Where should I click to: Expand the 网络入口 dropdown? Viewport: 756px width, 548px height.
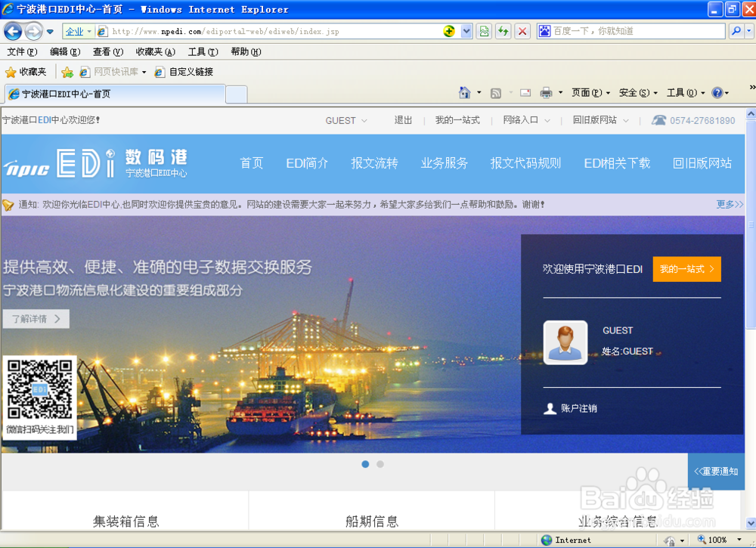coord(526,120)
